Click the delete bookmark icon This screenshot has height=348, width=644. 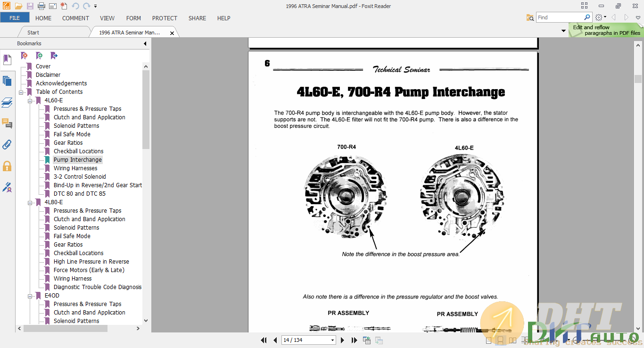tap(24, 56)
